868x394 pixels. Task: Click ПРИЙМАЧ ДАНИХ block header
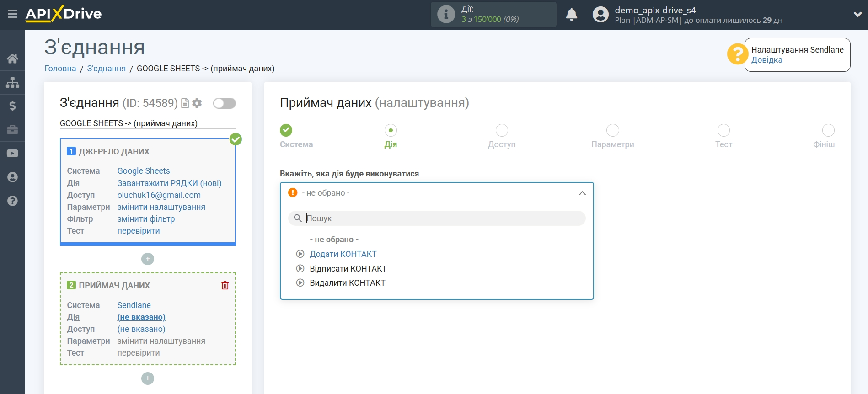pyautogui.click(x=114, y=286)
